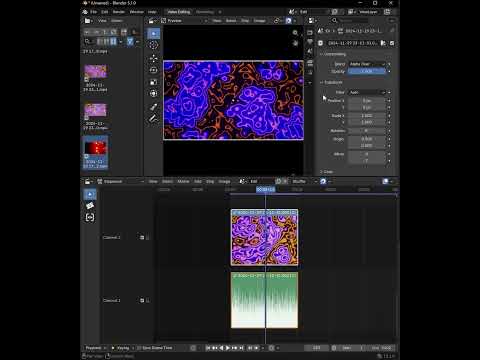
Task: Activate the Sample color eyedropper tool
Action: 153,107
